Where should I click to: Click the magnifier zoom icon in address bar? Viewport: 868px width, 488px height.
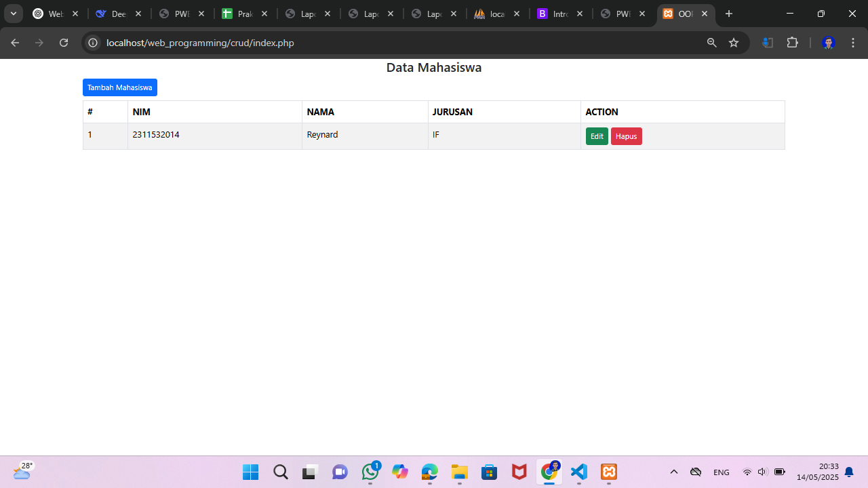711,42
